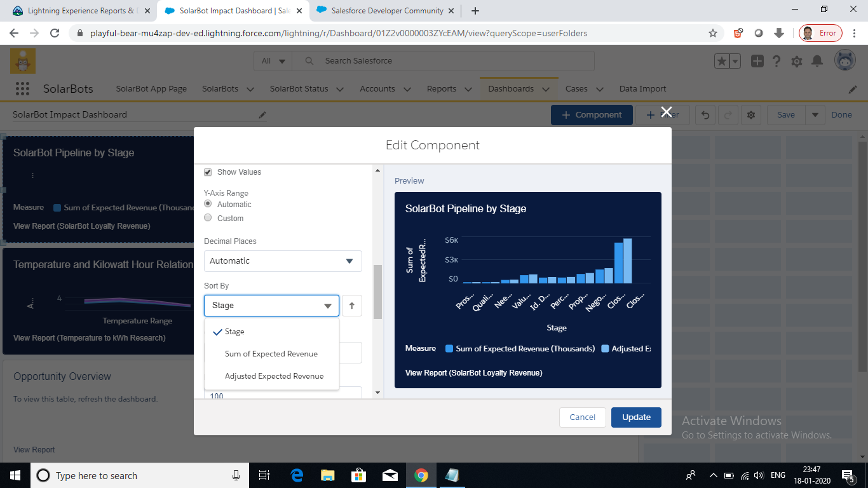Click the system tray volume icon
Viewport: 868px width, 488px height.
click(757, 475)
